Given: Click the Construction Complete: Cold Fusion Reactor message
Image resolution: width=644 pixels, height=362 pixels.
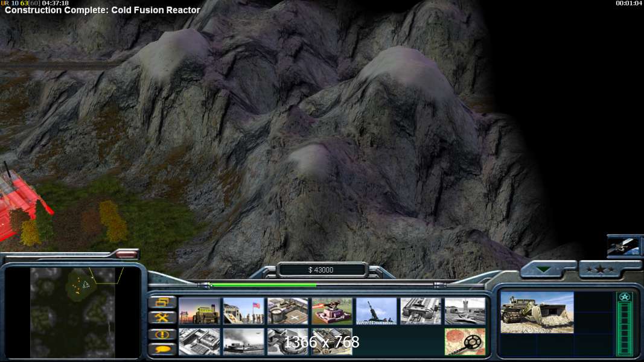Looking at the screenshot, I should (x=102, y=10).
